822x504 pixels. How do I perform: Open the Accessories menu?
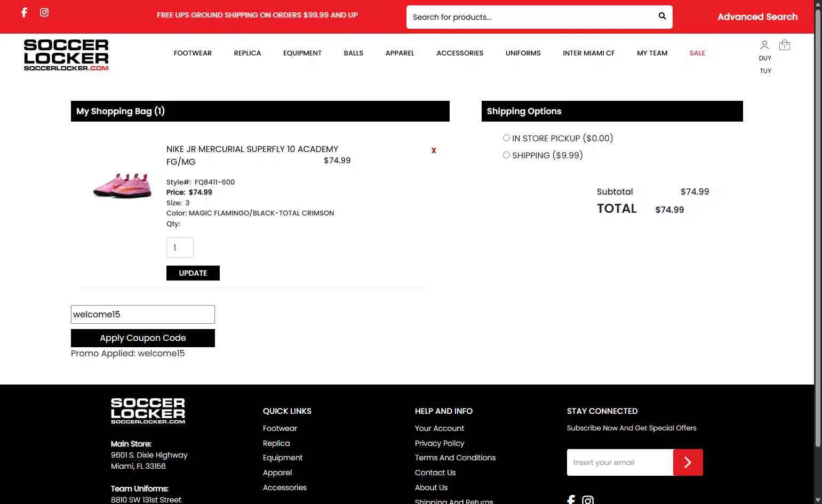point(460,53)
